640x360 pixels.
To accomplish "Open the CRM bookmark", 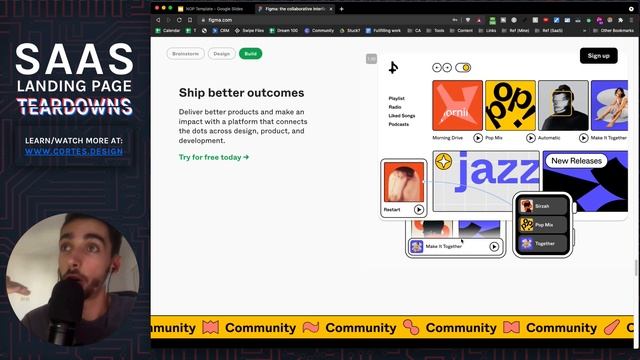I will point(221,31).
